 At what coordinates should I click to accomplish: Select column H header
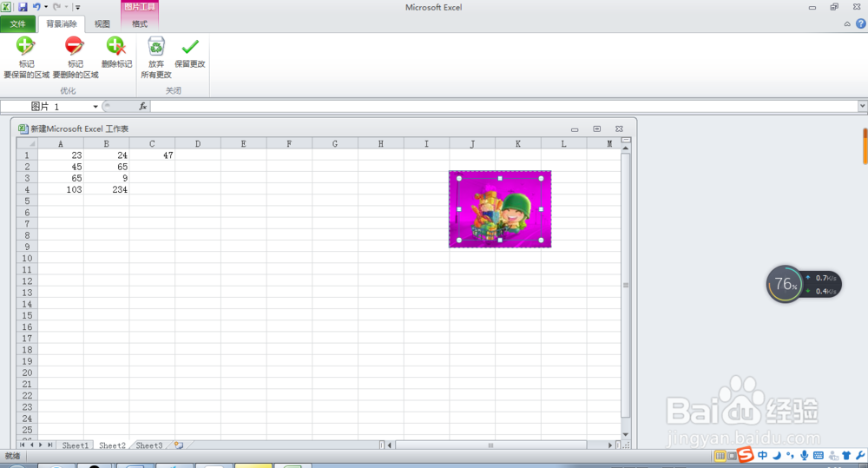(381, 143)
